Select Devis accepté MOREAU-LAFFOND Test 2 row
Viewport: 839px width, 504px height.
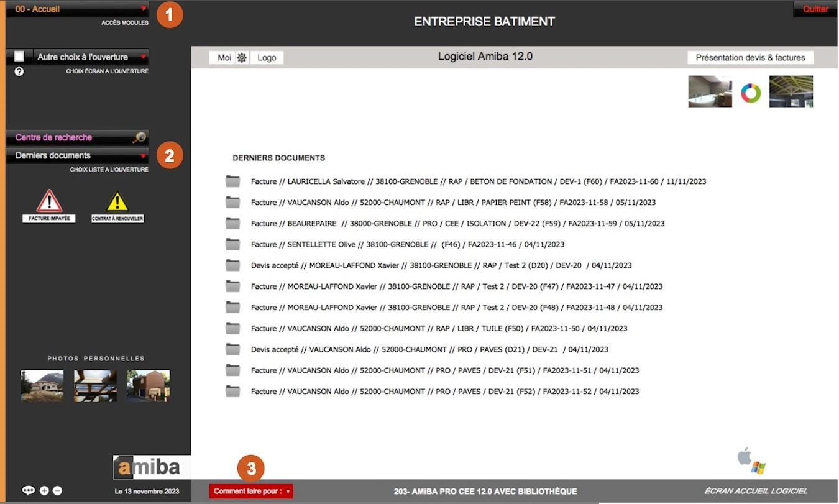(441, 266)
